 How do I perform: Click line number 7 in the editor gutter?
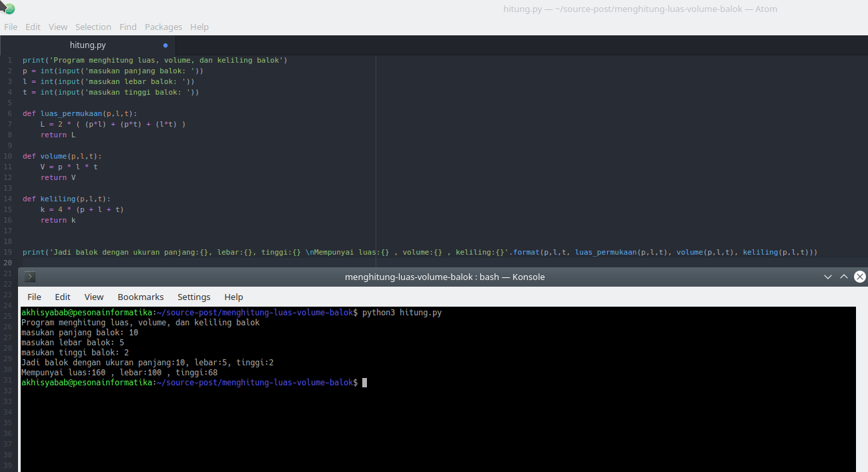pyautogui.click(x=9, y=124)
